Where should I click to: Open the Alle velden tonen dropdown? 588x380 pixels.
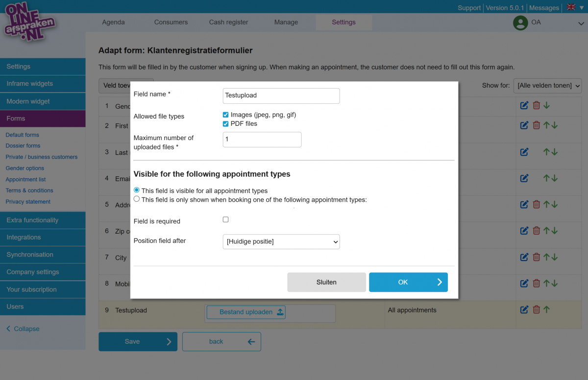tap(547, 85)
